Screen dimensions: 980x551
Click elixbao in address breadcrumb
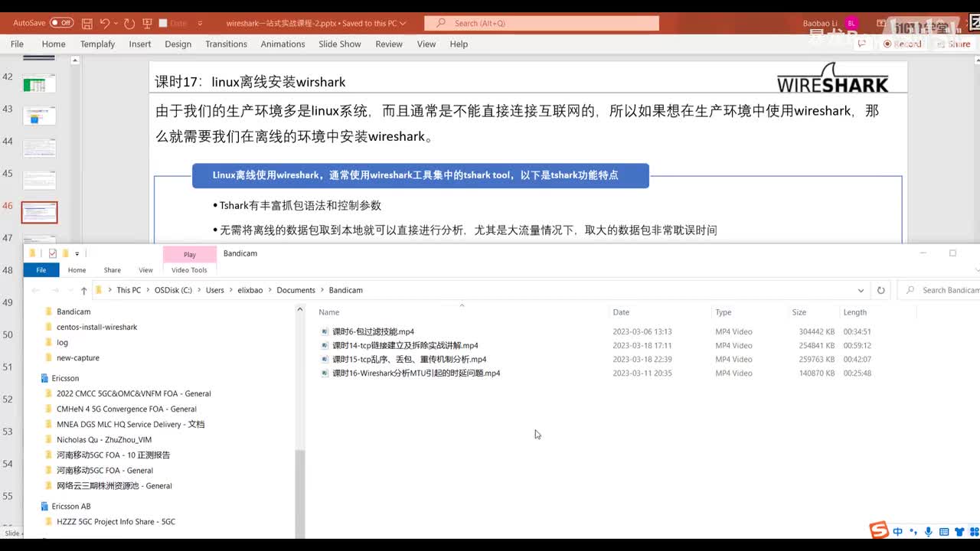tap(250, 291)
